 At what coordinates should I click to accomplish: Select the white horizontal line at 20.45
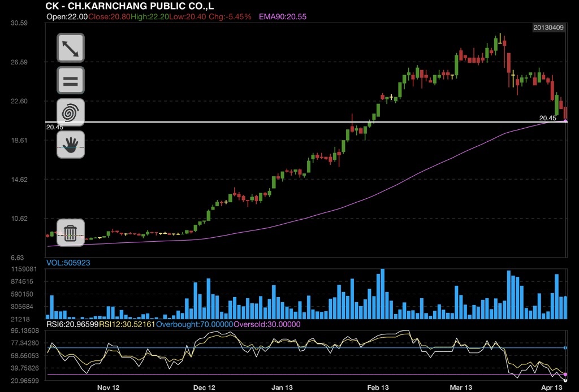click(x=306, y=121)
